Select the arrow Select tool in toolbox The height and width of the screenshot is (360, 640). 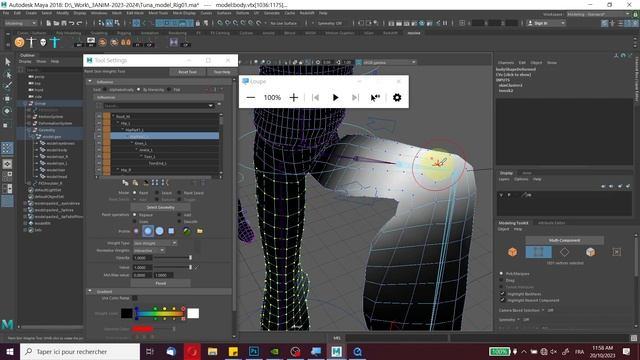8,62
